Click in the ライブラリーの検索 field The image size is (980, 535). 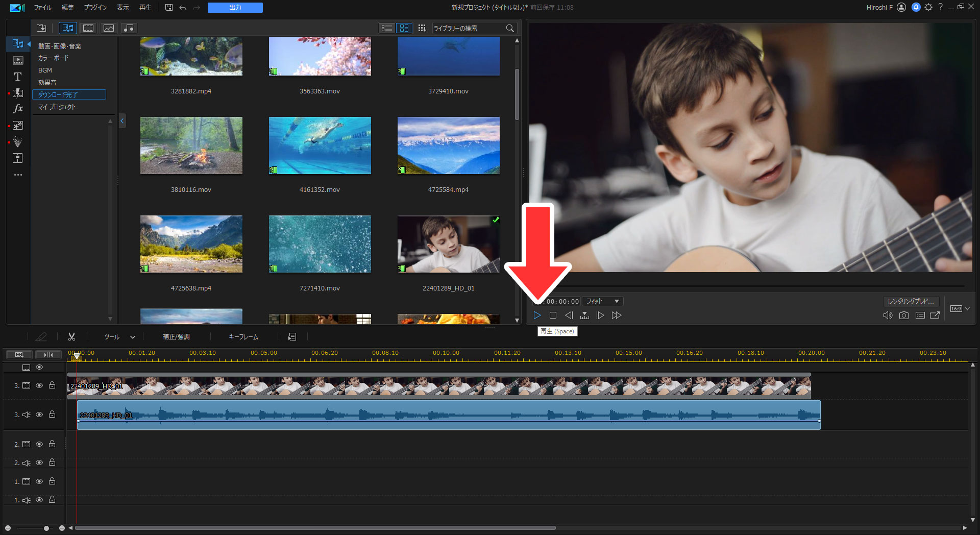(468, 28)
